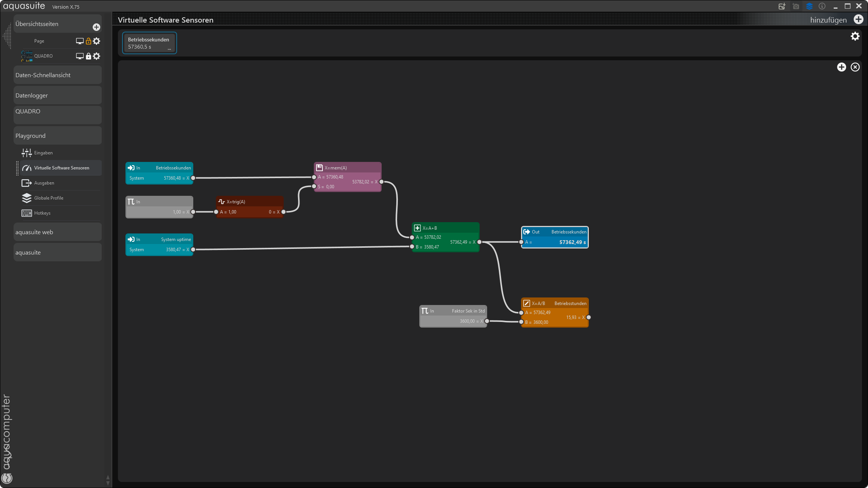
Task: Open Eingaben in the Playground menu
Action: pos(43,153)
